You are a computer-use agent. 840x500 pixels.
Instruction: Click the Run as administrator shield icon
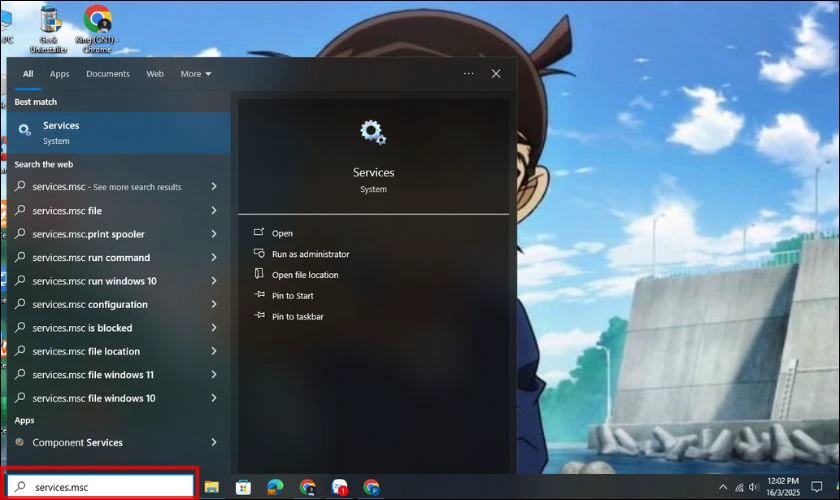259,253
